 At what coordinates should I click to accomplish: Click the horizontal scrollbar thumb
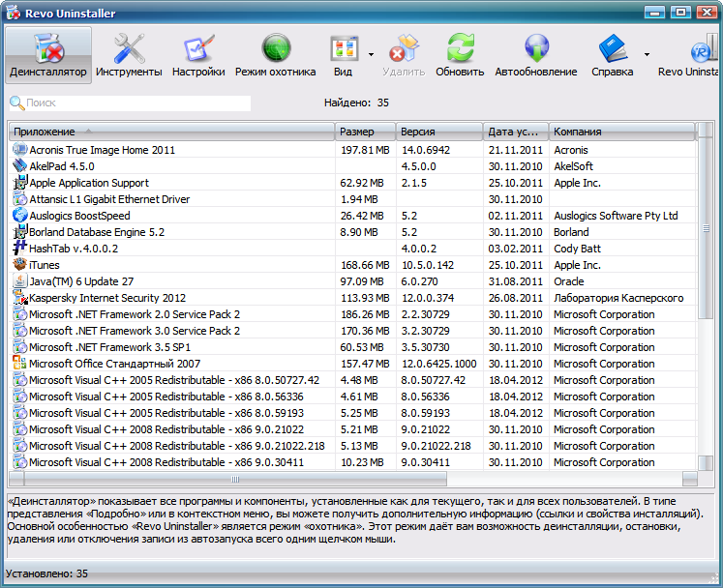point(235,480)
